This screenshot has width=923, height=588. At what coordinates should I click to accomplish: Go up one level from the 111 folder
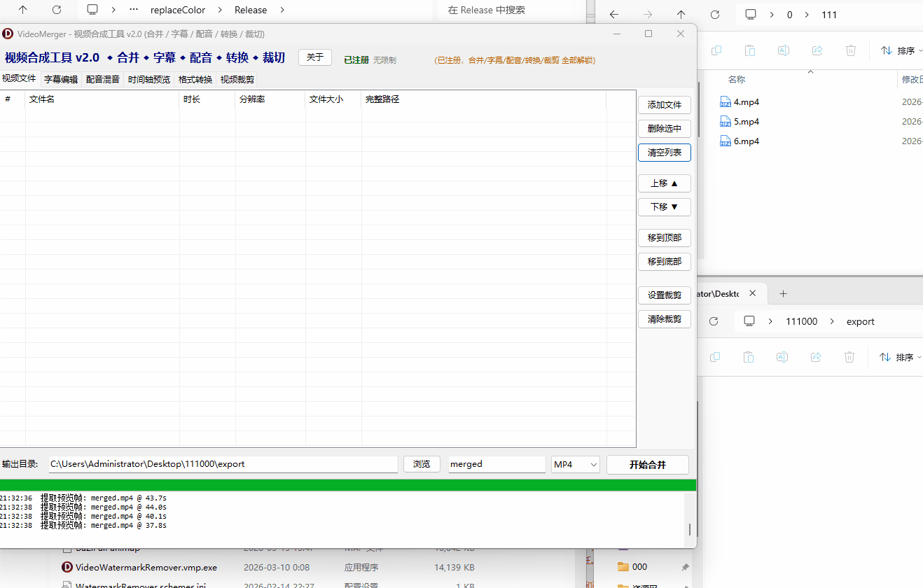pos(681,15)
